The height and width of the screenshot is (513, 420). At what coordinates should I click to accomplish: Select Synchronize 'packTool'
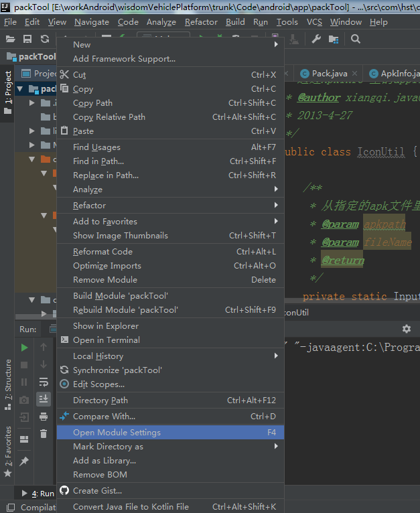(170, 370)
